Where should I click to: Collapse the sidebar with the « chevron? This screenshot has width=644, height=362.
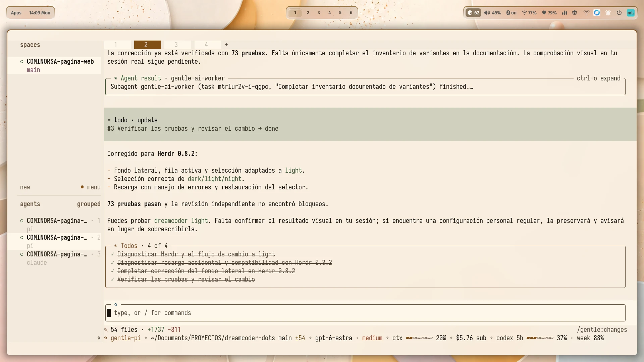pos(99,338)
